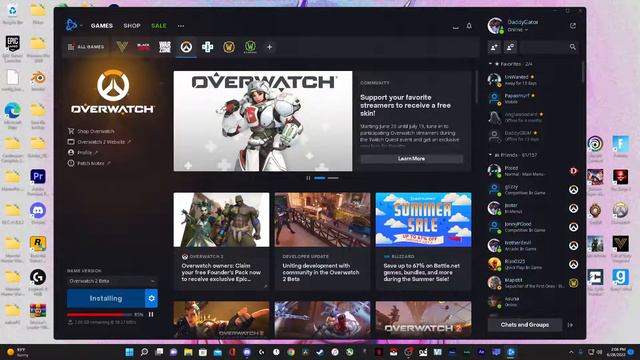Open Developer Update news card
The width and height of the screenshot is (640, 360).
(322, 241)
